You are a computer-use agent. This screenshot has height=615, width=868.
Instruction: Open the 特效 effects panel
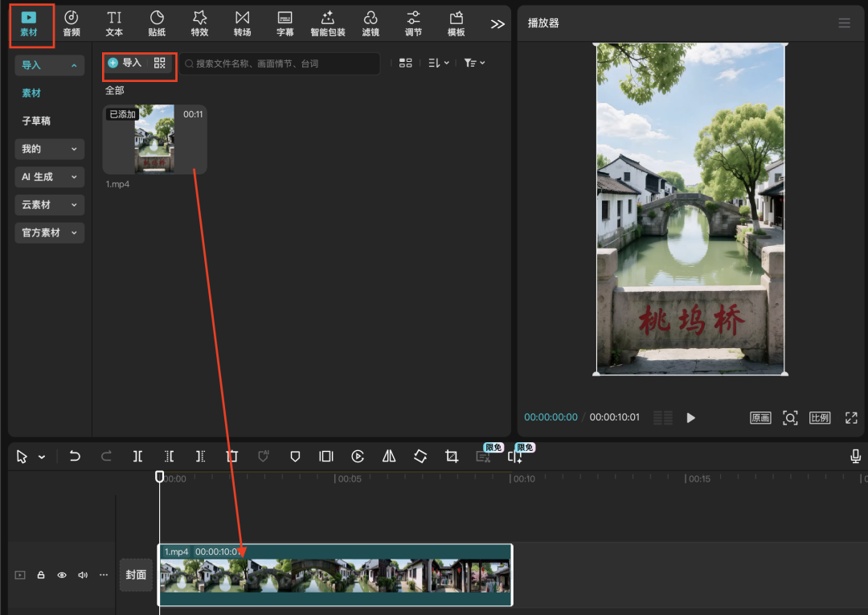point(200,23)
